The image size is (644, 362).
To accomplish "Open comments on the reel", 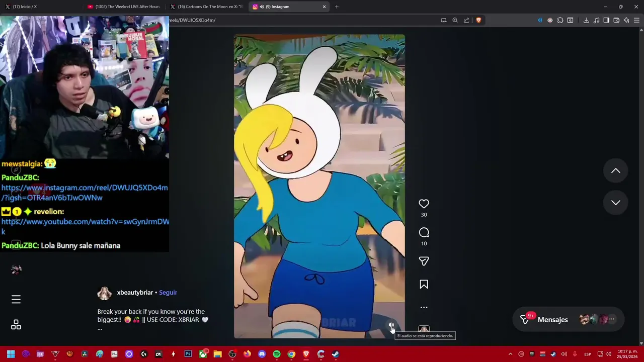I will pyautogui.click(x=424, y=232).
